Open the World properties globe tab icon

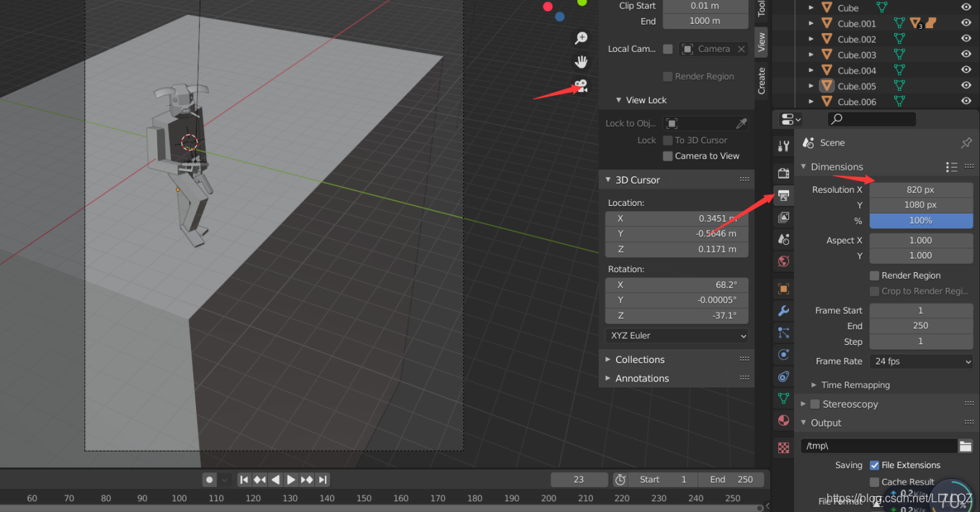point(783,261)
